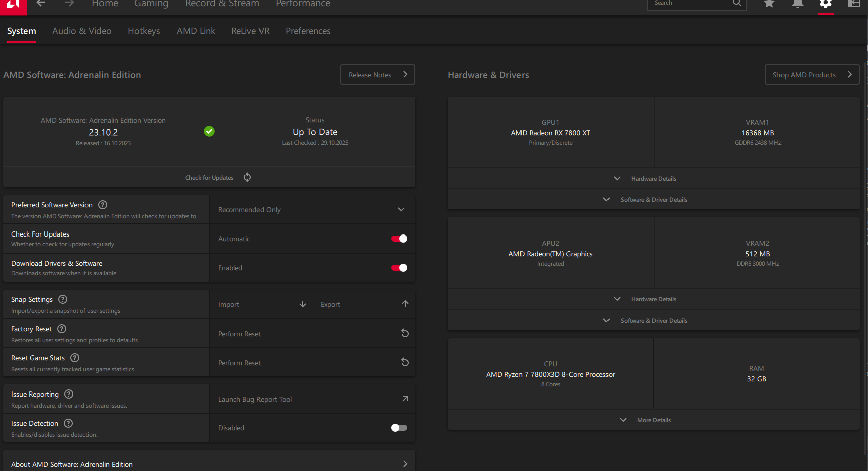868x471 pixels.
Task: Open the settings gear icon
Action: 826,4
